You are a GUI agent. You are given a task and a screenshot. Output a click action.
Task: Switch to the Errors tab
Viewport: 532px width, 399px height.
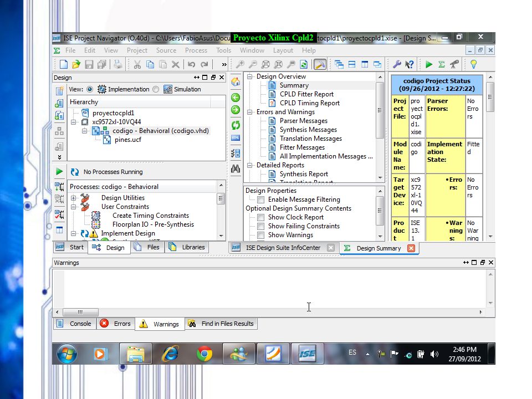(x=115, y=323)
